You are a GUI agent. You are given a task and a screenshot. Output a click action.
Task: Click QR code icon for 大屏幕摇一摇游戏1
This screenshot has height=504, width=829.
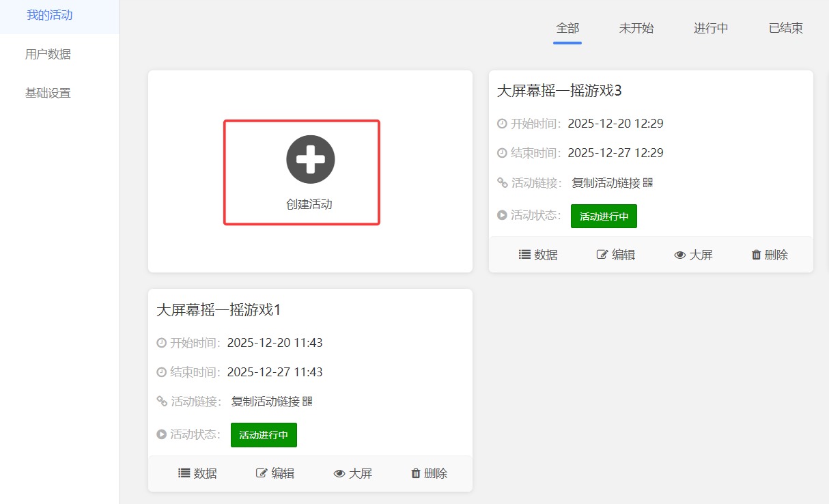pos(307,401)
